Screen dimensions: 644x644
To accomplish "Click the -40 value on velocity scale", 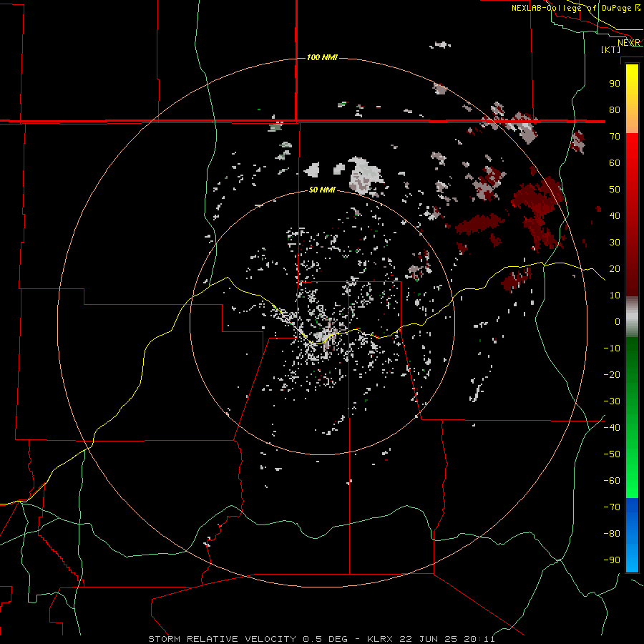I will pyautogui.click(x=612, y=428).
